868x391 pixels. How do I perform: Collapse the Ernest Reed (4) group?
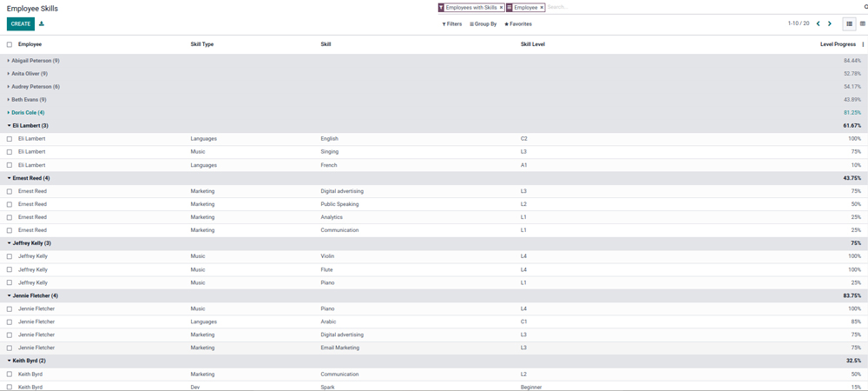[30, 178]
